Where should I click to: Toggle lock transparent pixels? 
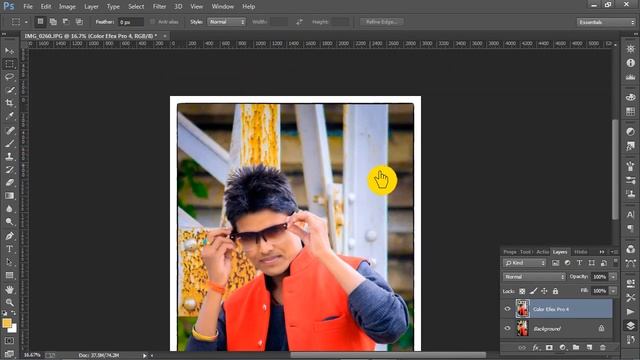[522, 291]
